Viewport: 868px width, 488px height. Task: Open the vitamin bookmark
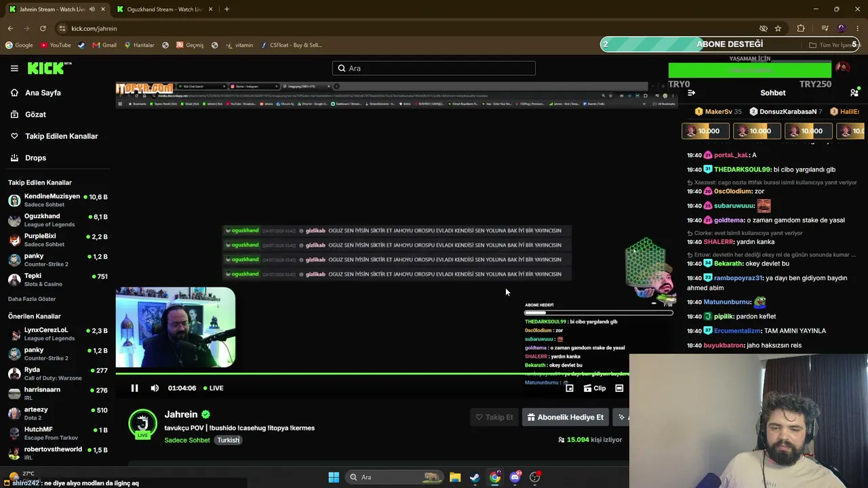[x=239, y=45]
